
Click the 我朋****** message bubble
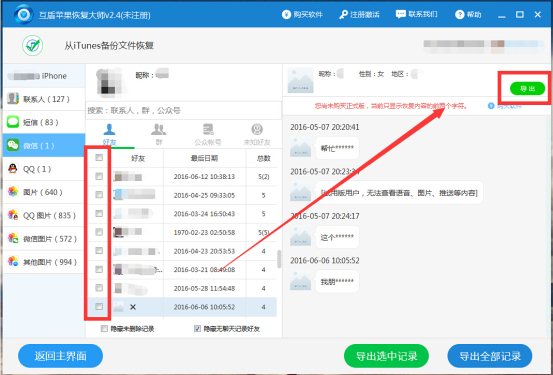pyautogui.click(x=337, y=282)
